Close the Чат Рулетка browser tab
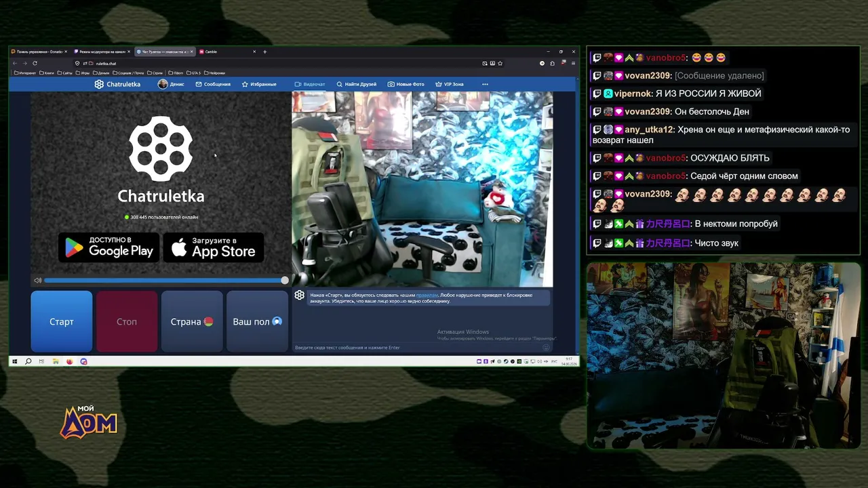This screenshot has width=868, height=488. click(192, 52)
